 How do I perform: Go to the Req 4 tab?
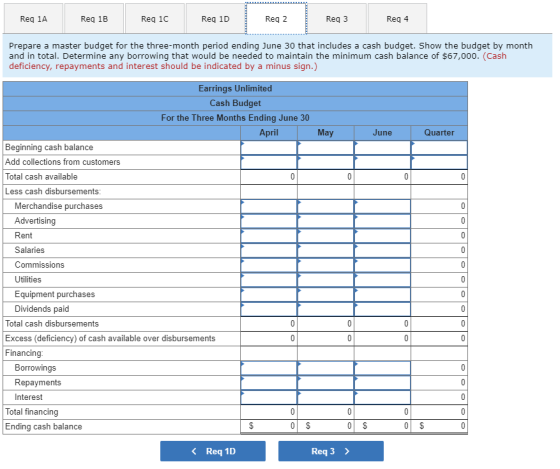[398, 19]
